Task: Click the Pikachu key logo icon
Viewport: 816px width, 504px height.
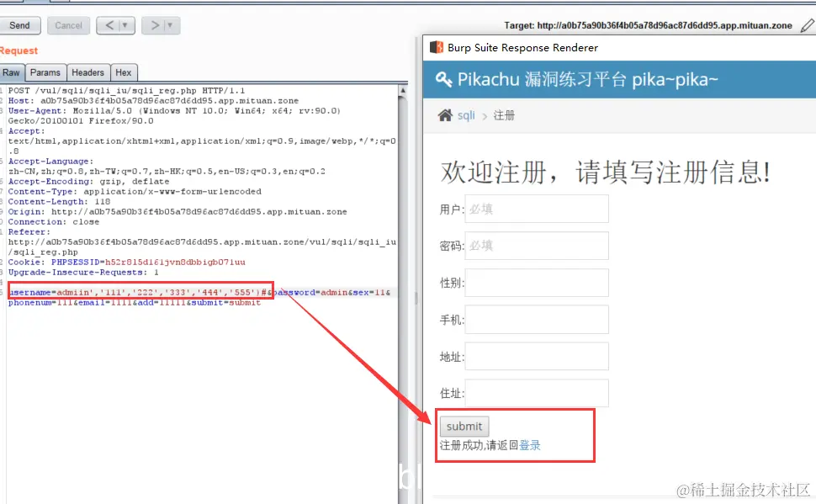Action: (x=443, y=79)
